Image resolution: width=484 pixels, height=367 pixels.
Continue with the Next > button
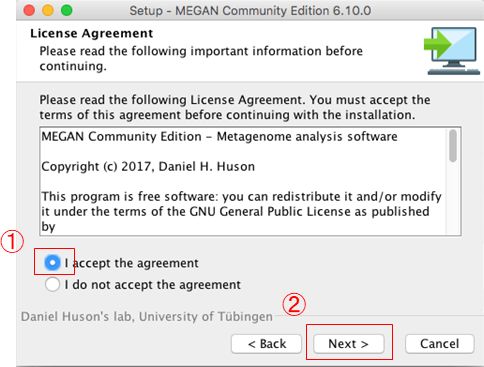[x=348, y=344]
